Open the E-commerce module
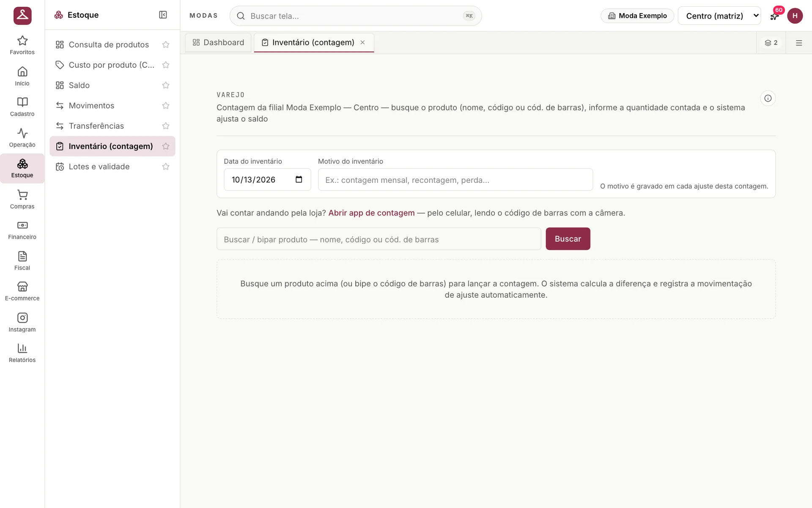The image size is (812, 508). pyautogui.click(x=22, y=292)
